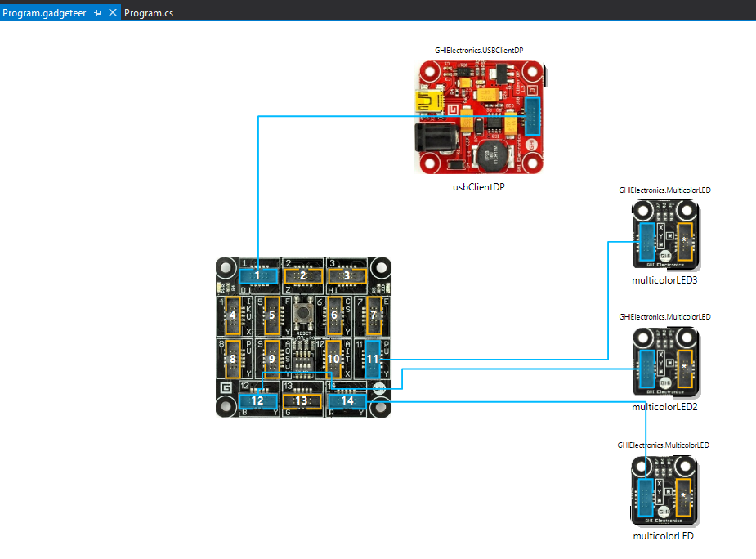Select socket 5 on the mainboard
756x559 pixels.
pos(272,315)
